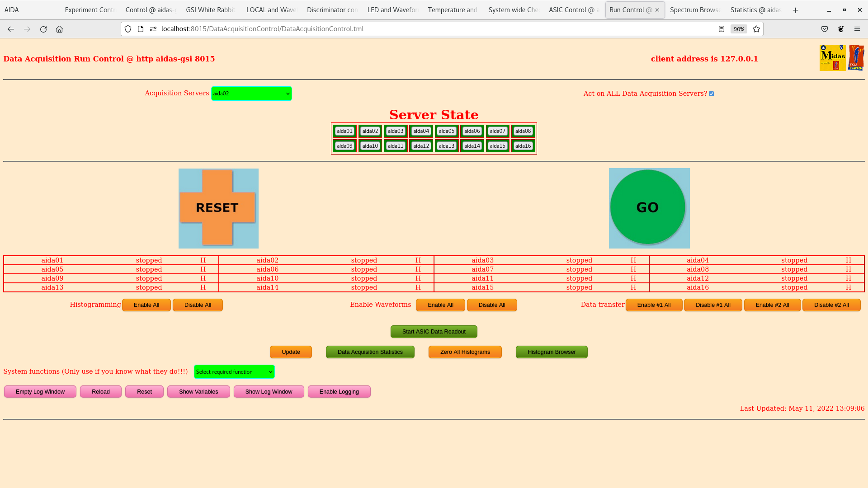Select server state button aida01

[x=344, y=131]
